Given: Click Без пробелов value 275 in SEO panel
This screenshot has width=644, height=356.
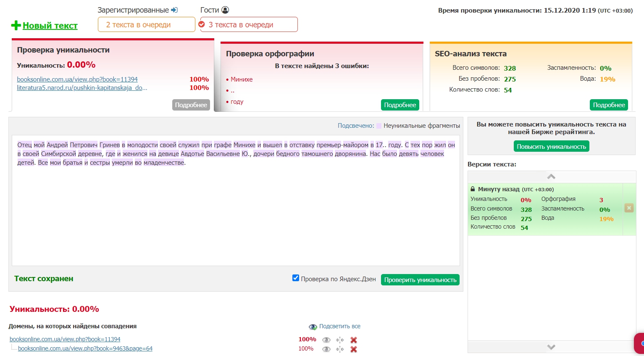Looking at the screenshot, I should [510, 79].
